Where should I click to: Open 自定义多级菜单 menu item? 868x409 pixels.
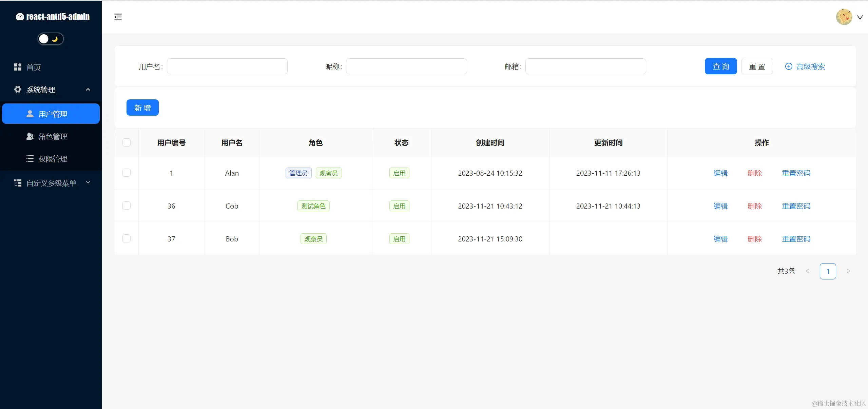tap(51, 183)
